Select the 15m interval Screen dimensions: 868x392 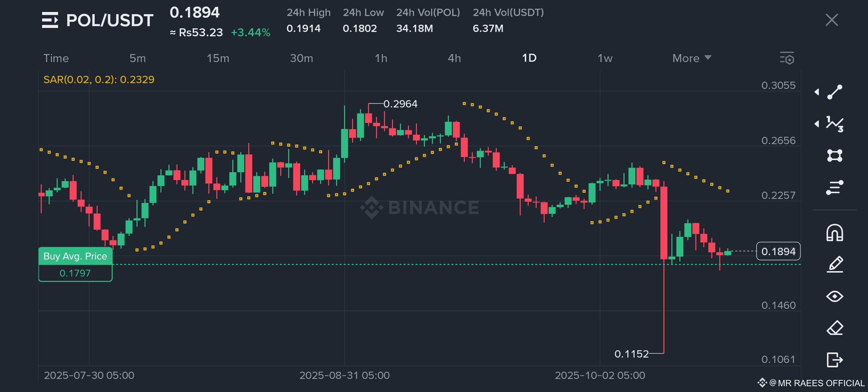point(218,58)
